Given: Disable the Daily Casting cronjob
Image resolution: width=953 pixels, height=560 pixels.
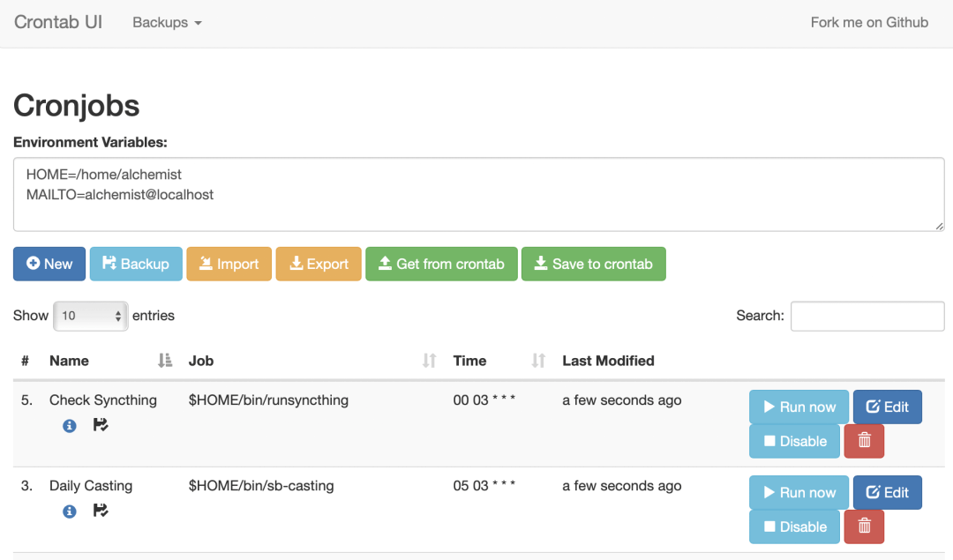Looking at the screenshot, I should [794, 526].
